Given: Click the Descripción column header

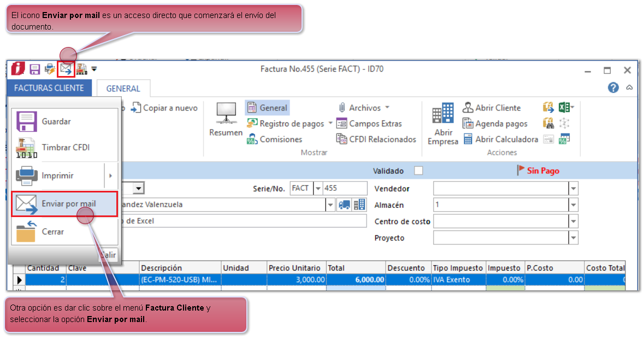Looking at the screenshot, I should [x=180, y=268].
